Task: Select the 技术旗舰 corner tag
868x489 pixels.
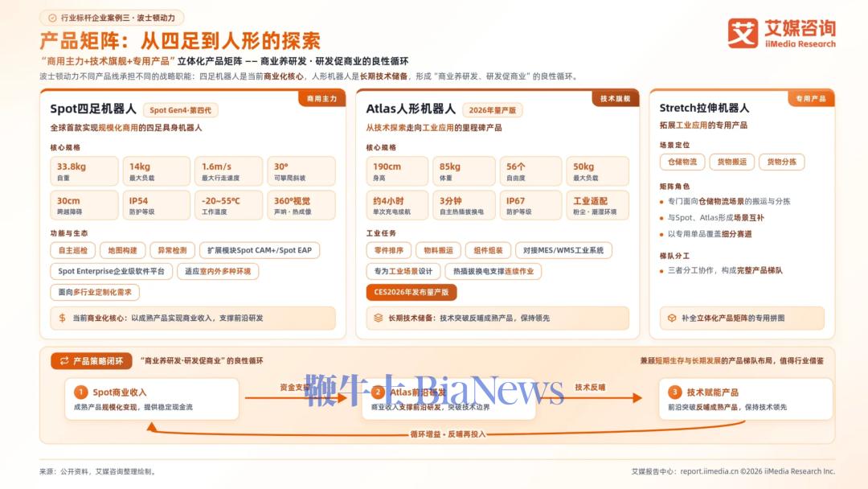Action: 615,98
